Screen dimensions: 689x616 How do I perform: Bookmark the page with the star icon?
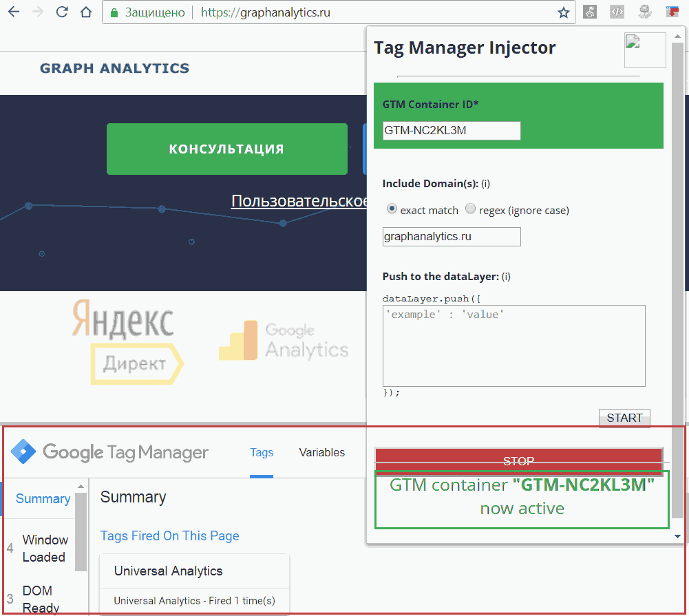pyautogui.click(x=563, y=13)
